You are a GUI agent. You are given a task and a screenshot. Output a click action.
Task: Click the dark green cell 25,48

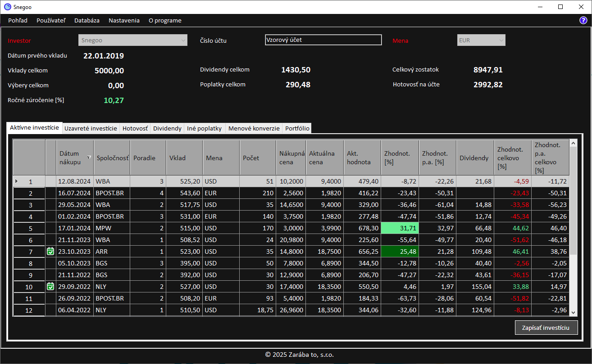pos(400,252)
